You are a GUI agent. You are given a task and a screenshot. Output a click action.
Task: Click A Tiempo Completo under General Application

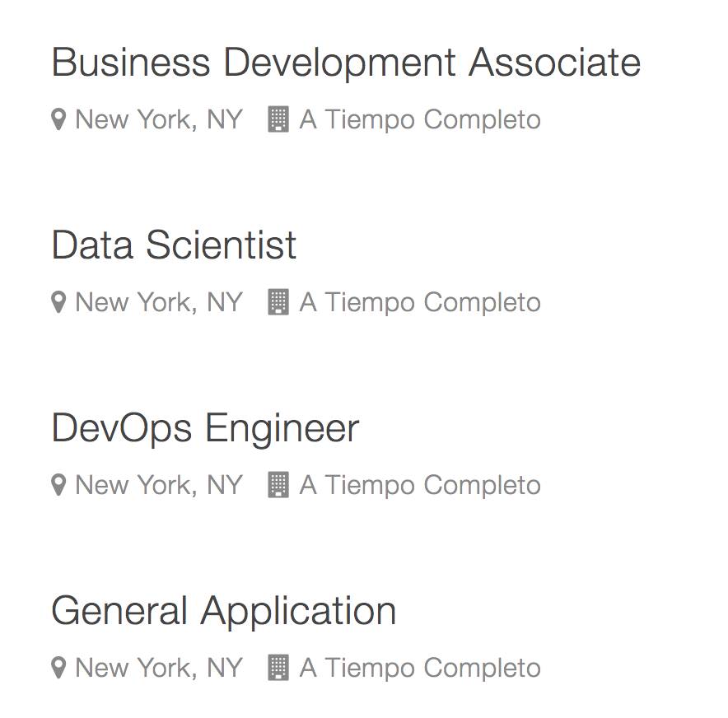(420, 669)
